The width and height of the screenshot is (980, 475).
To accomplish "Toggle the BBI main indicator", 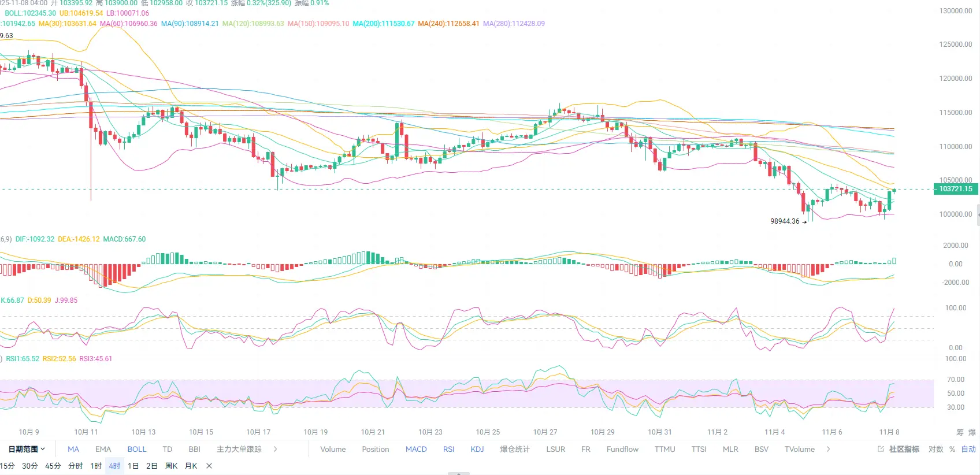I will [x=195, y=449].
